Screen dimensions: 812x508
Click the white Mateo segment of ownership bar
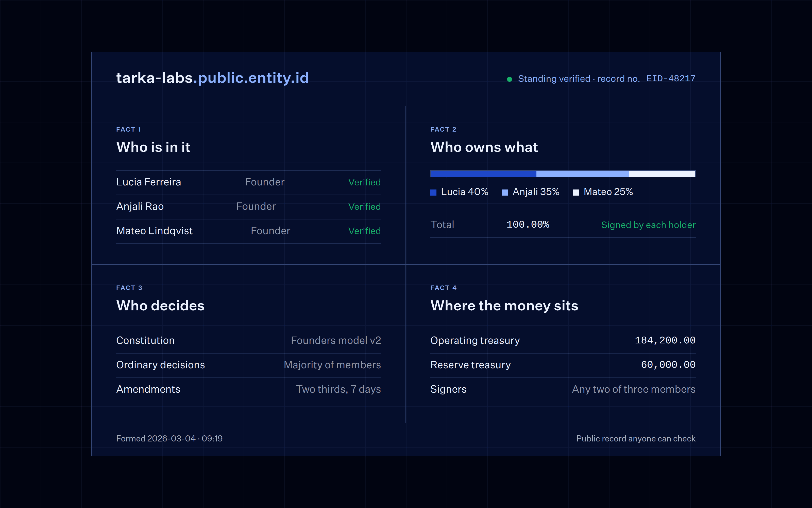(x=662, y=174)
